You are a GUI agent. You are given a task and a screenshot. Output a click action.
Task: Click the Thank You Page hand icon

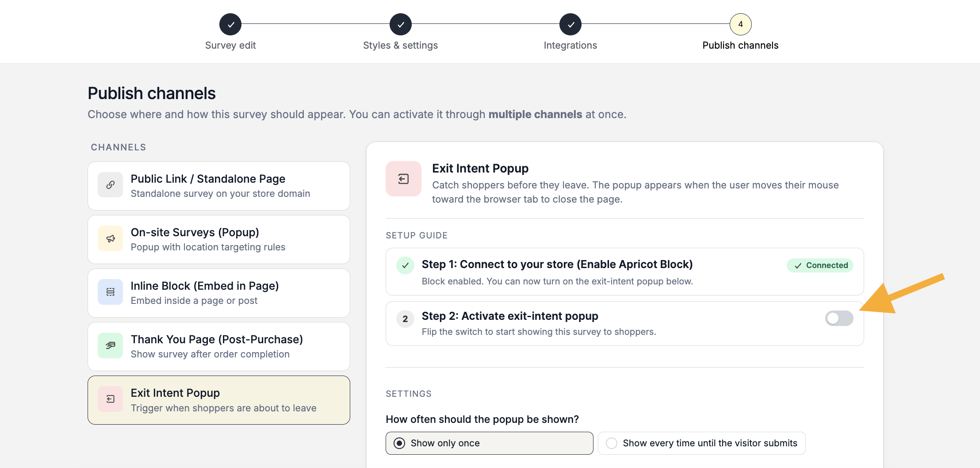(111, 345)
